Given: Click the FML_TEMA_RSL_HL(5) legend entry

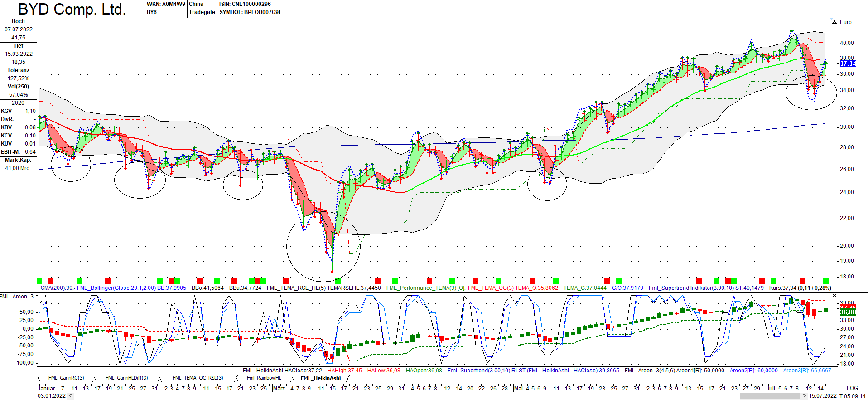Looking at the screenshot, I should (x=297, y=288).
